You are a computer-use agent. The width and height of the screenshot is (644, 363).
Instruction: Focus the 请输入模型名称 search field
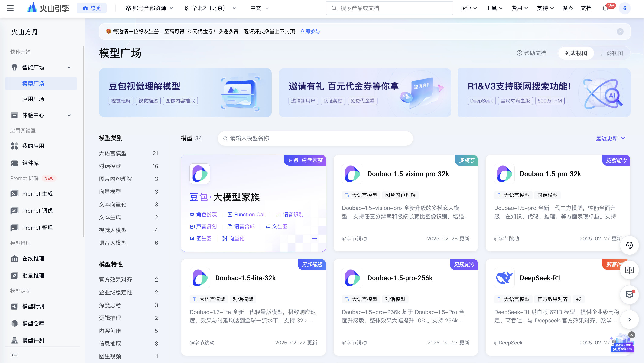click(315, 138)
